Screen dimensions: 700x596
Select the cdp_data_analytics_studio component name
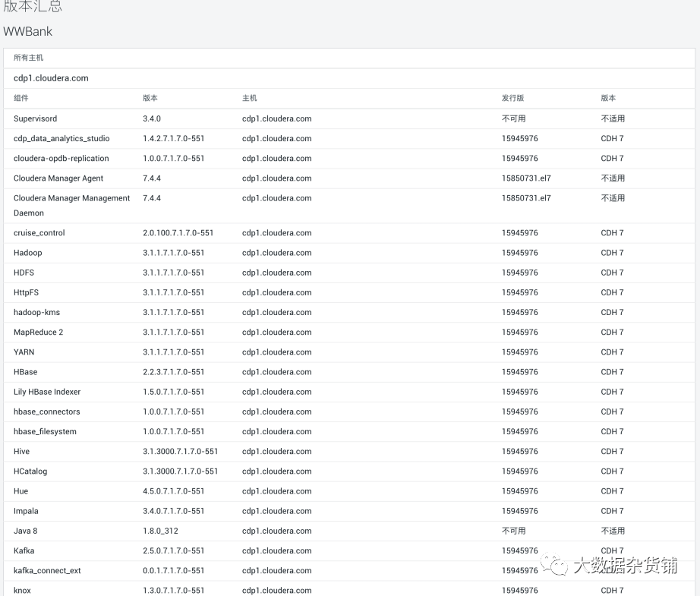click(61, 138)
